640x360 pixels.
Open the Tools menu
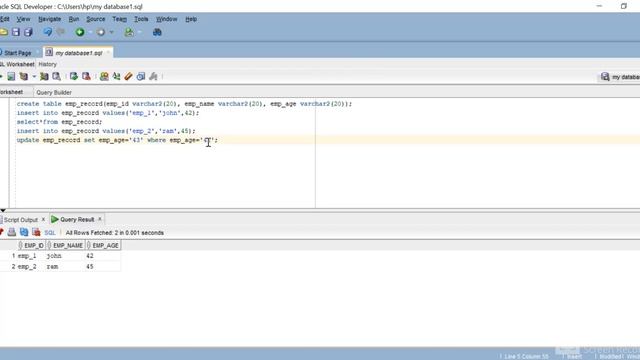click(141, 19)
